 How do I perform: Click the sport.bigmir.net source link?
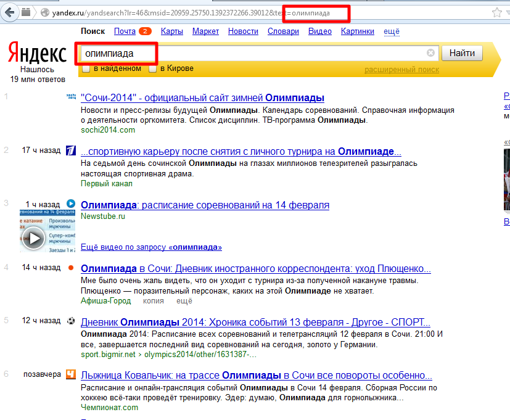pos(108,354)
